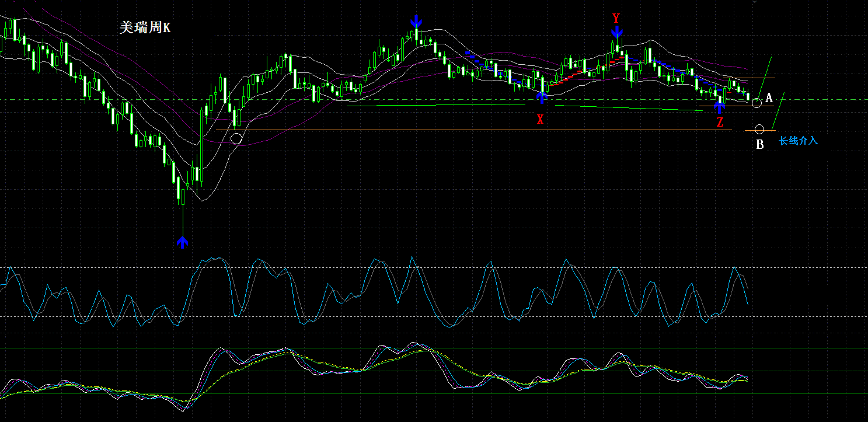This screenshot has width=868, height=422.
Task: Select the blue up arrow directly above the Z label
Action: [x=720, y=107]
